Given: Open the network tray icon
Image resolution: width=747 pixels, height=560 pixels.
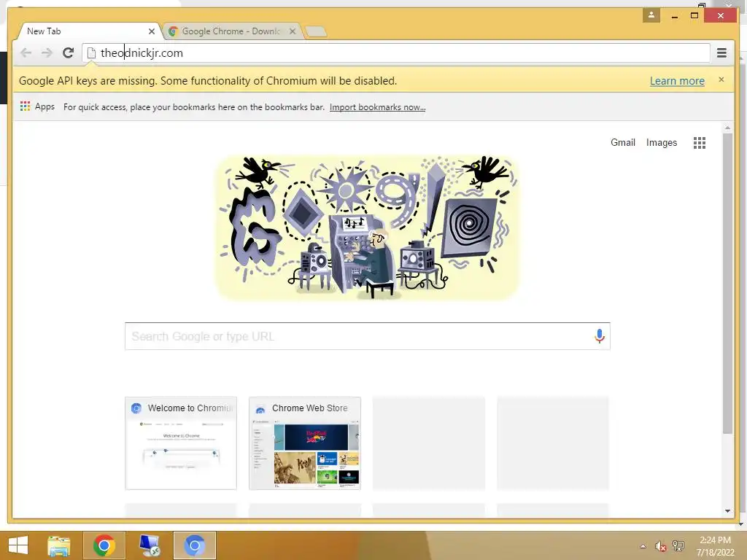Looking at the screenshot, I should tap(678, 546).
